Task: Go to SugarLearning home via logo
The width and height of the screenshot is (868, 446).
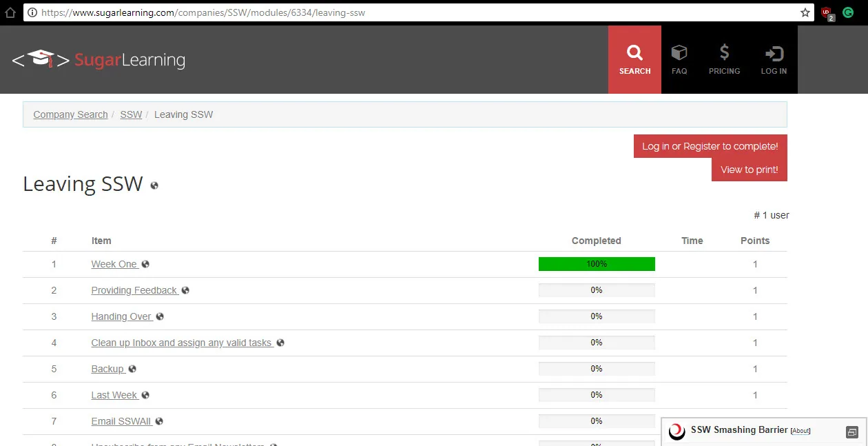Action: click(99, 60)
